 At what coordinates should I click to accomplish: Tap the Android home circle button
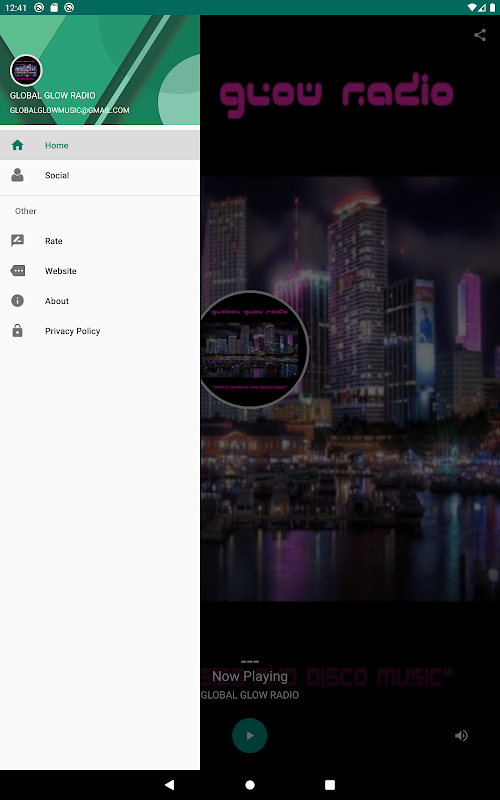pos(250,785)
